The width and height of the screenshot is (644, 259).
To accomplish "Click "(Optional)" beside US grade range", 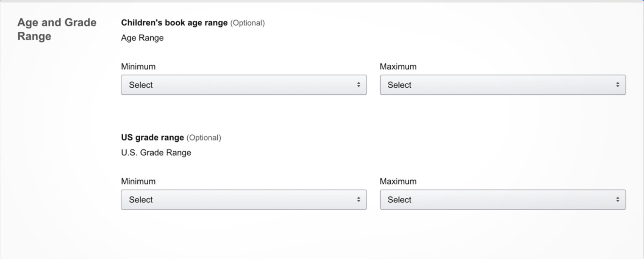I will [x=204, y=138].
